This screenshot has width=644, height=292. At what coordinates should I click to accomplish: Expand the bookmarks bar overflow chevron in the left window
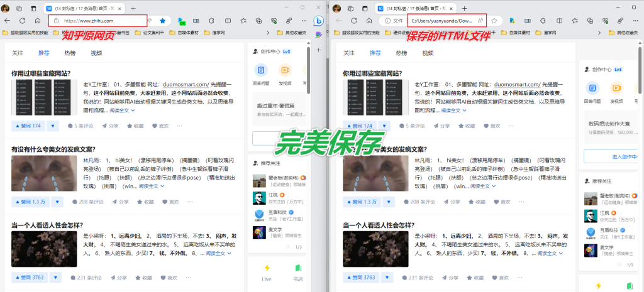pyautogui.click(x=269, y=33)
